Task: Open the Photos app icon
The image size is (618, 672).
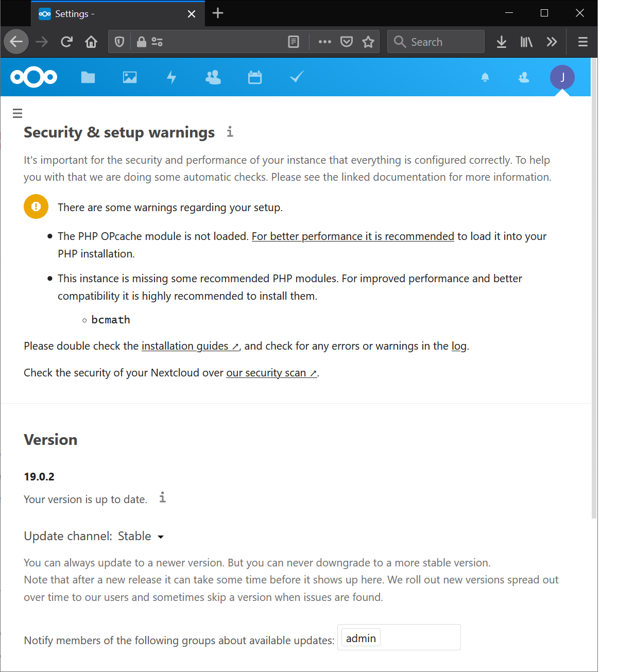Action: (130, 77)
